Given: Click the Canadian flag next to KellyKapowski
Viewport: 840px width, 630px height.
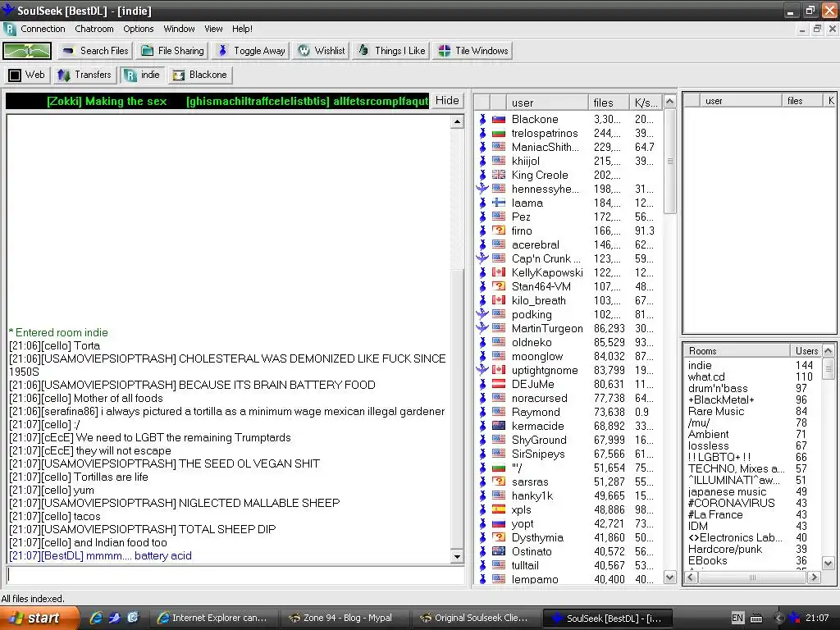Looking at the screenshot, I should pyautogui.click(x=499, y=272).
